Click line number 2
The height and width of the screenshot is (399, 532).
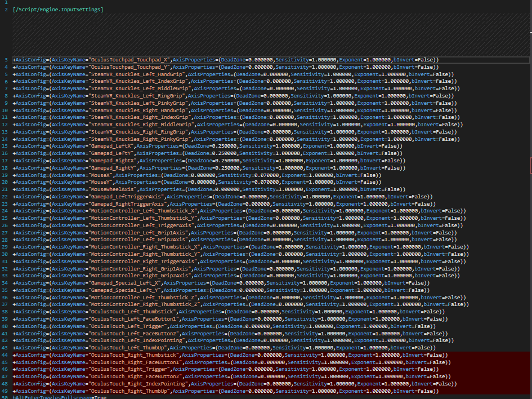tap(5, 9)
